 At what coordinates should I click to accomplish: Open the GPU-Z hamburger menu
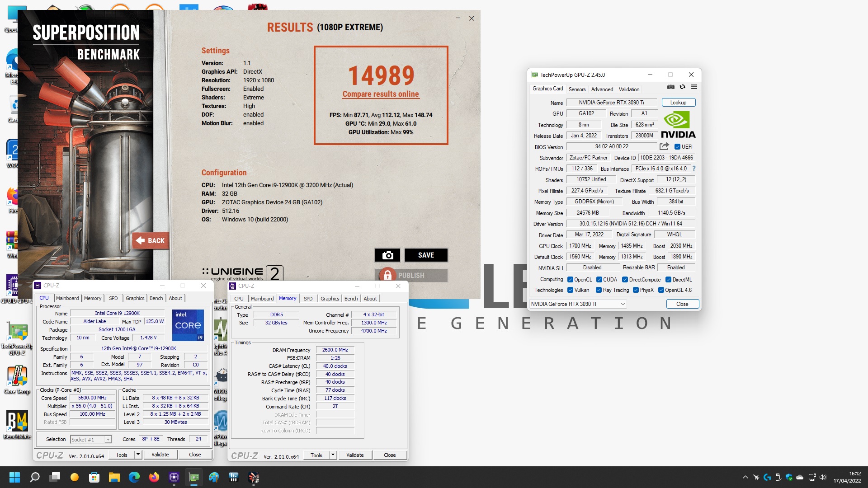click(694, 87)
